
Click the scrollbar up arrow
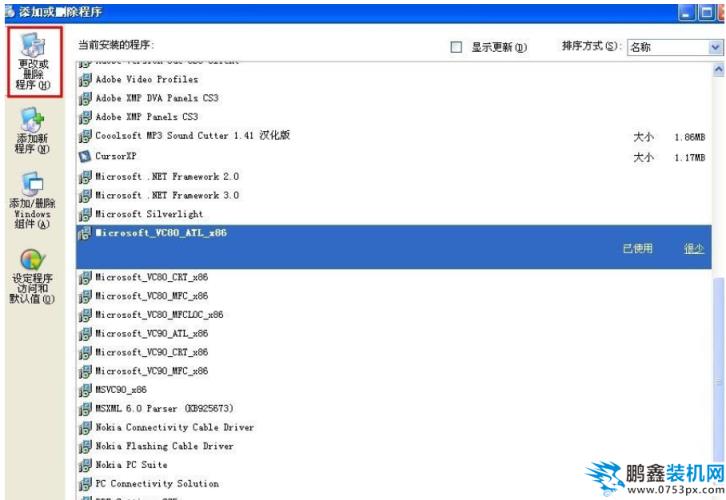pyautogui.click(x=718, y=70)
